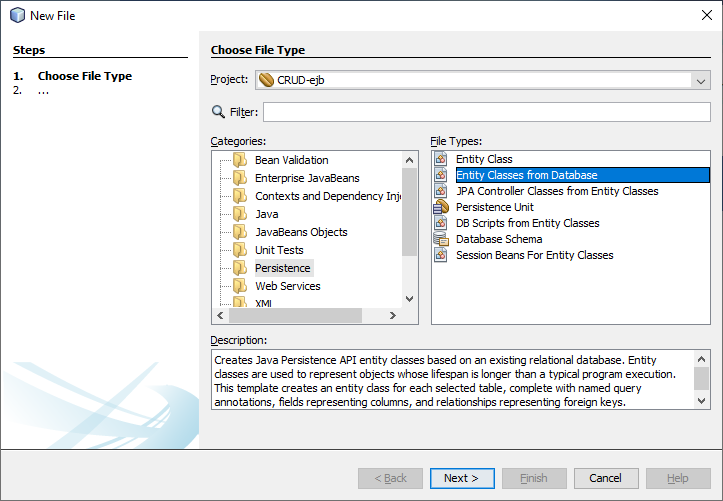Choose the Entity Class file type
Image resolution: width=723 pixels, height=501 pixels.
(x=484, y=159)
